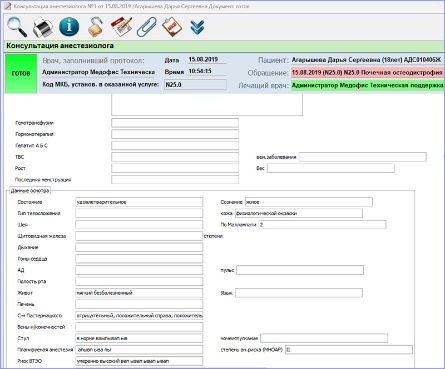Click the кожа field физиологической окраски

pos(299,213)
